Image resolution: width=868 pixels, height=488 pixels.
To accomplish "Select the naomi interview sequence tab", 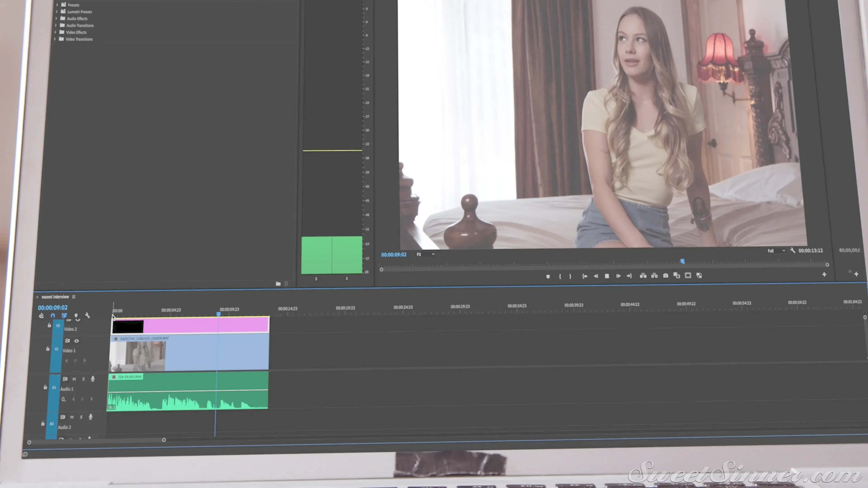I will pyautogui.click(x=55, y=297).
